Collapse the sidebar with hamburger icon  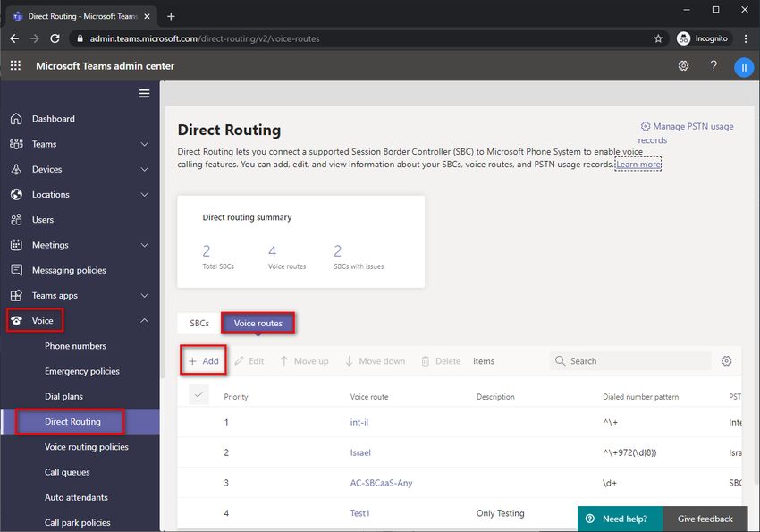click(x=145, y=94)
